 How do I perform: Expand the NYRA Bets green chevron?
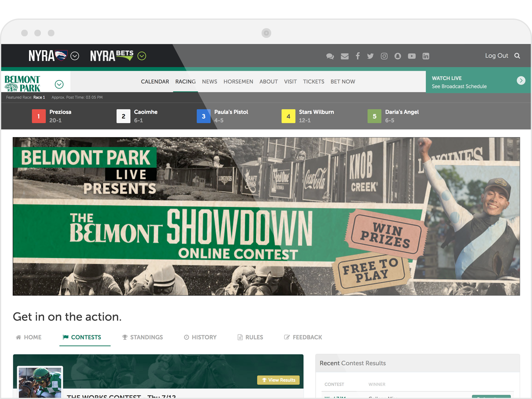coord(142,56)
